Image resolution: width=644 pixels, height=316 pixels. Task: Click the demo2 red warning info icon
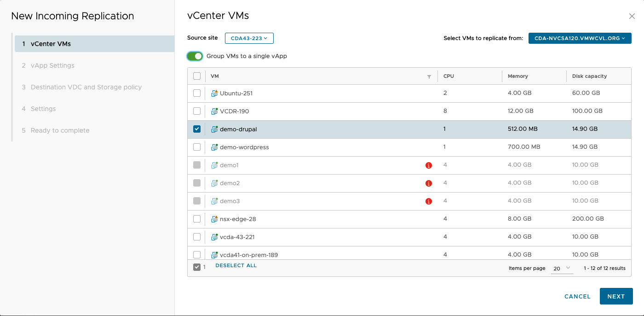(429, 183)
